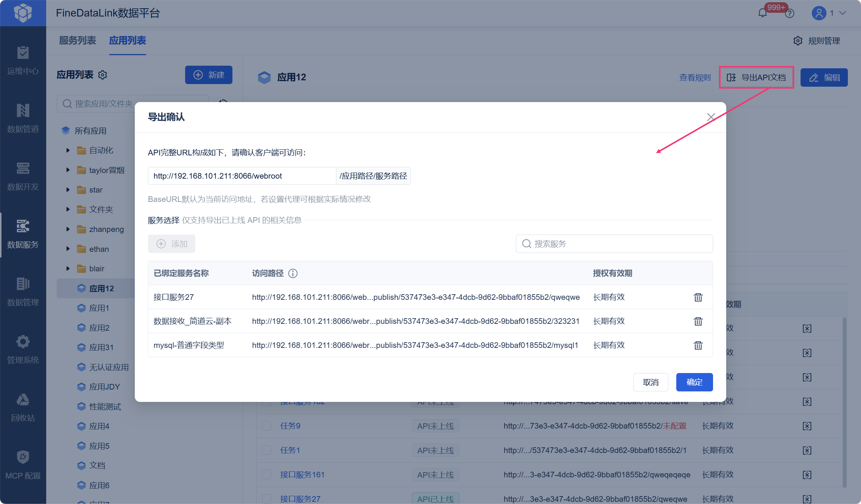Viewport: 861px width, 504px height.
Task: Switch to the 服务列表 tab
Action: pos(77,41)
